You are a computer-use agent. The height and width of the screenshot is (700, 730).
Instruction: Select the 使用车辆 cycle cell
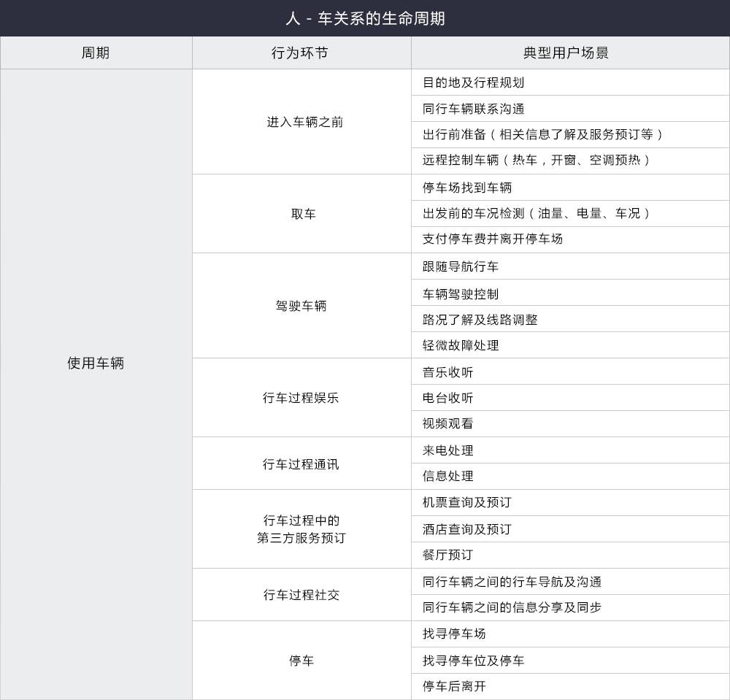96,364
